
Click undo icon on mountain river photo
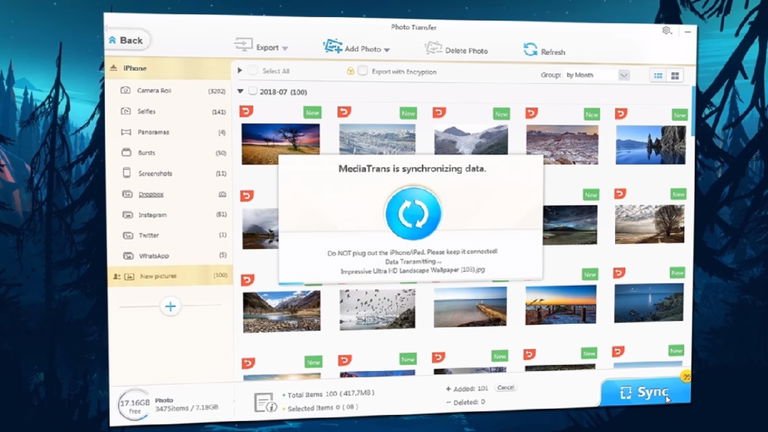pos(247,280)
